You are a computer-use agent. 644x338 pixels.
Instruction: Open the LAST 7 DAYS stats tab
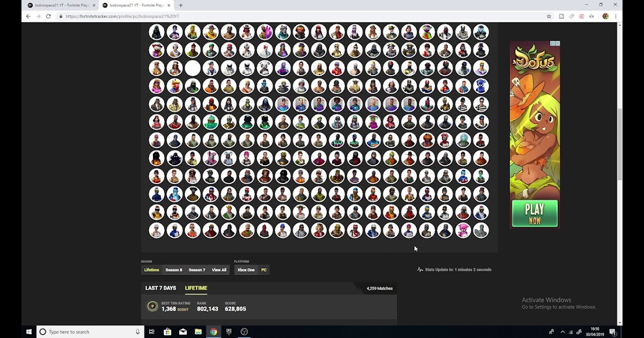pyautogui.click(x=160, y=288)
